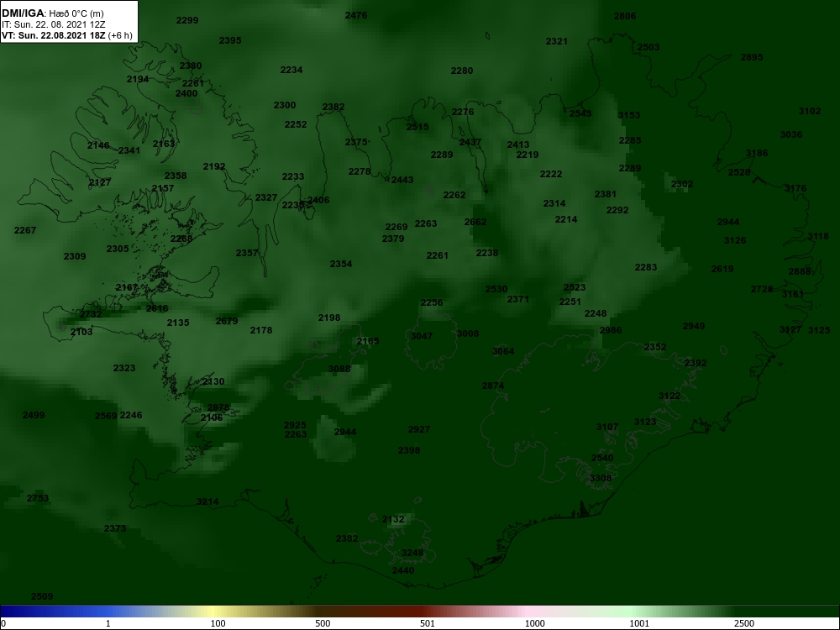Click the value 3186
840x630 pixels.
tap(757, 153)
